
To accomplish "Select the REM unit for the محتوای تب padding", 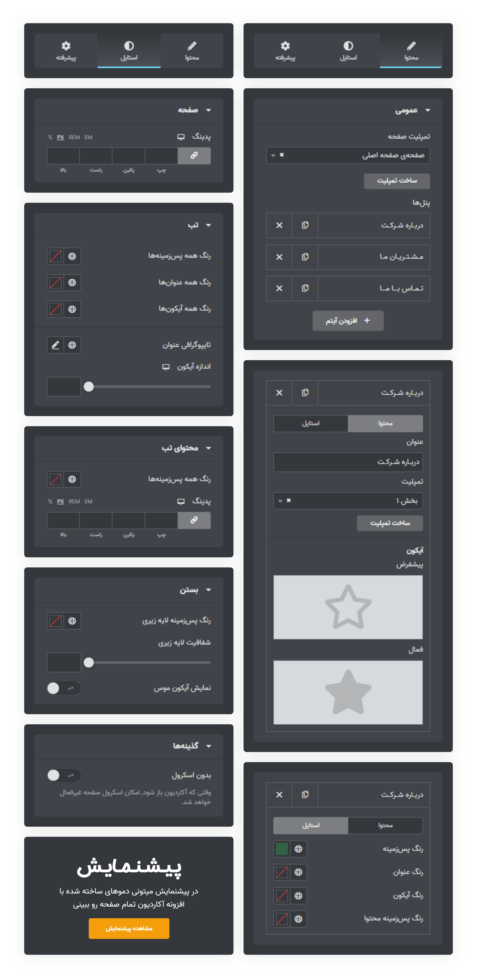I will [74, 501].
